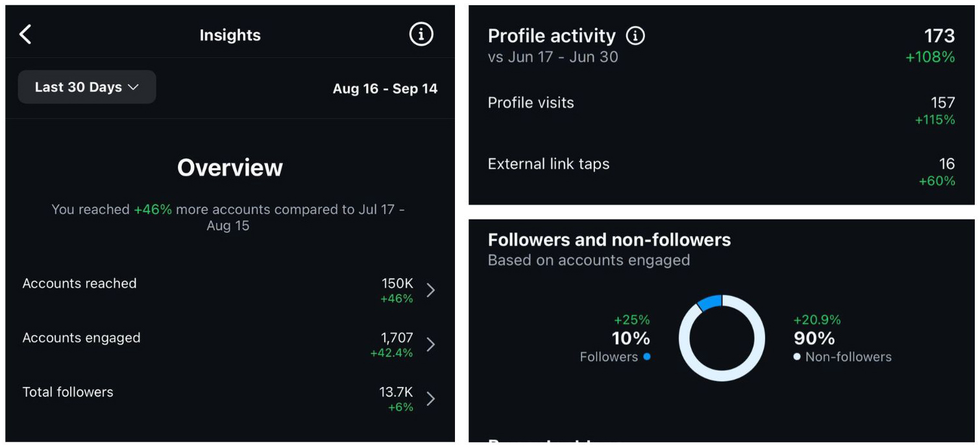
Task: Tap the blue Followers legend dot
Action: pos(646,356)
